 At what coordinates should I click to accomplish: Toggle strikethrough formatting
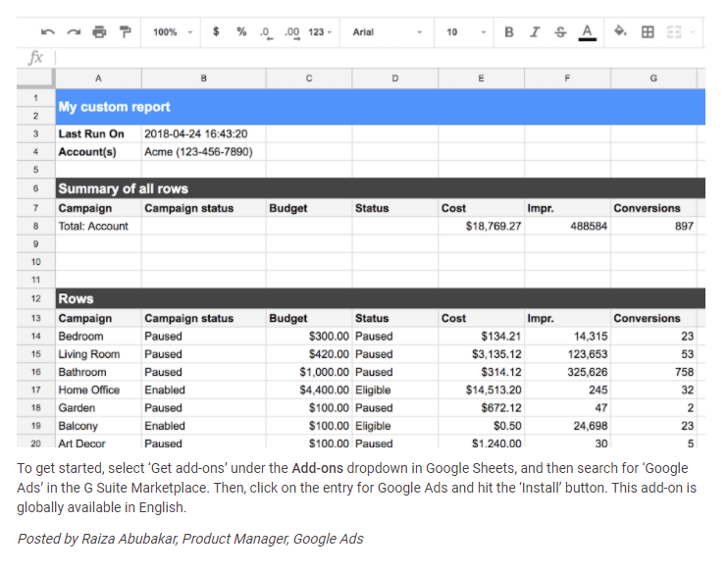point(560,32)
